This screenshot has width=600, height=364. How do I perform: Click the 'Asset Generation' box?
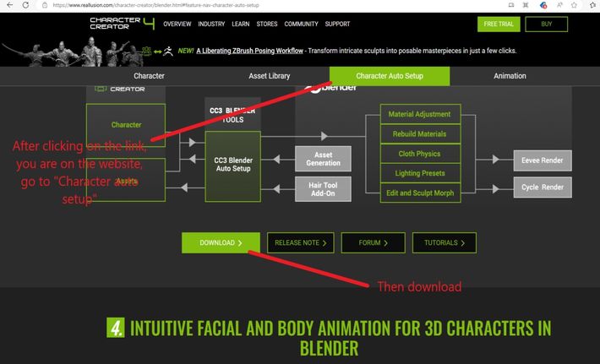[x=323, y=159]
